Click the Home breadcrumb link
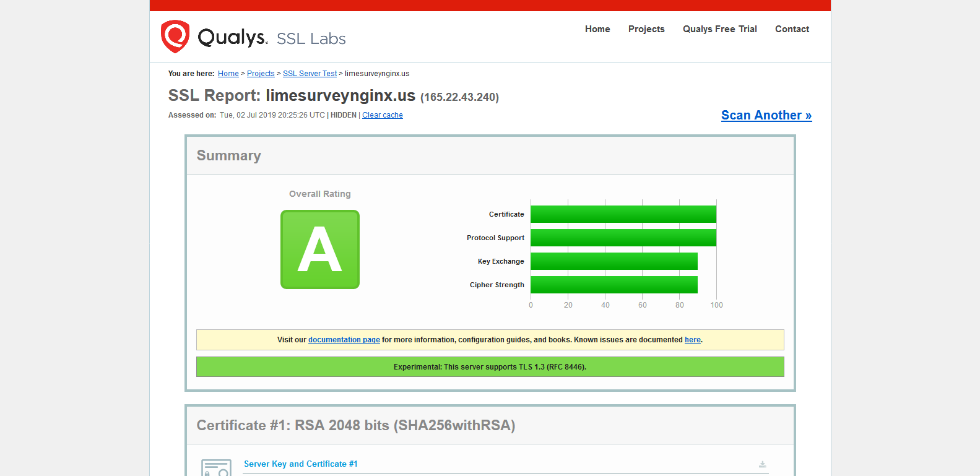 coord(228,74)
